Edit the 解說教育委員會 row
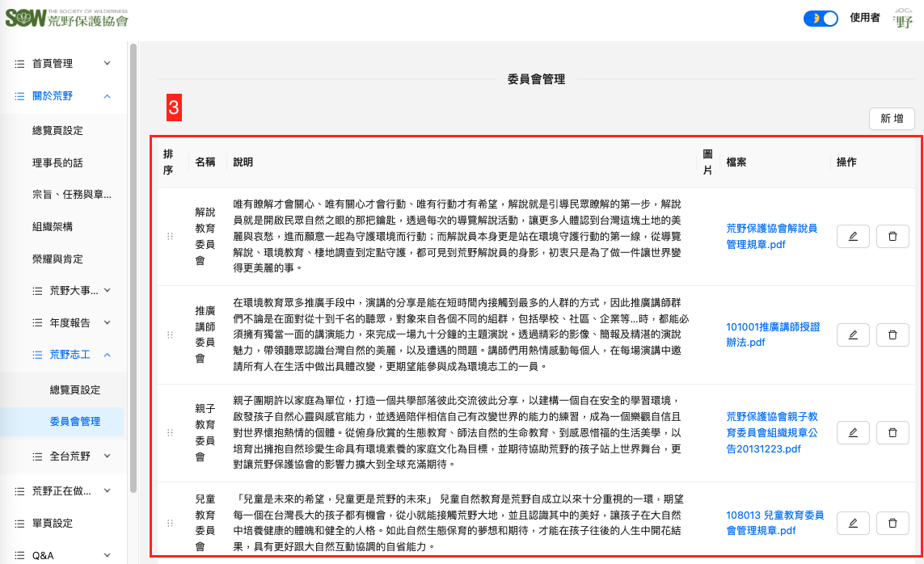The image size is (924, 564). click(853, 236)
